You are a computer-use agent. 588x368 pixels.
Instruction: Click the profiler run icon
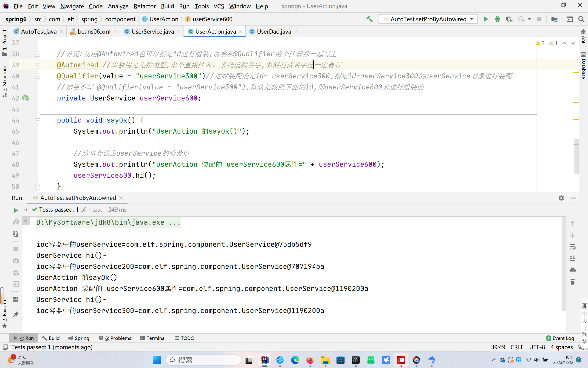pos(521,19)
